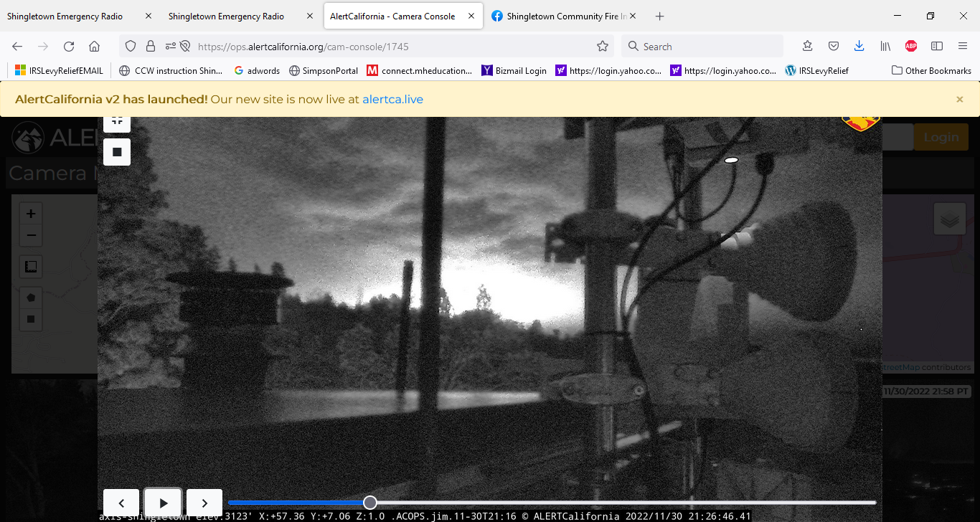
Task: Open the Other Bookmarks folder
Action: [x=931, y=70]
